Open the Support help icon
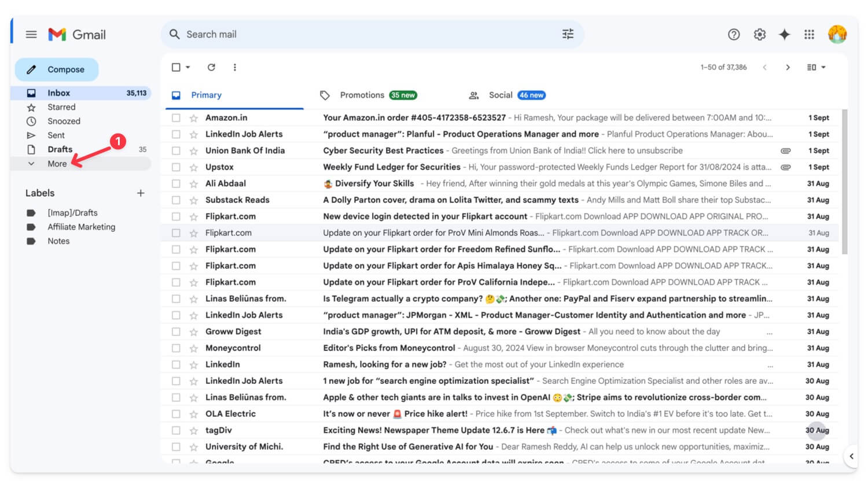 (734, 35)
